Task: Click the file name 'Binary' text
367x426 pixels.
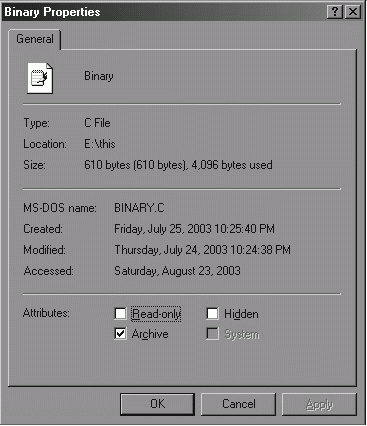Action: point(99,76)
